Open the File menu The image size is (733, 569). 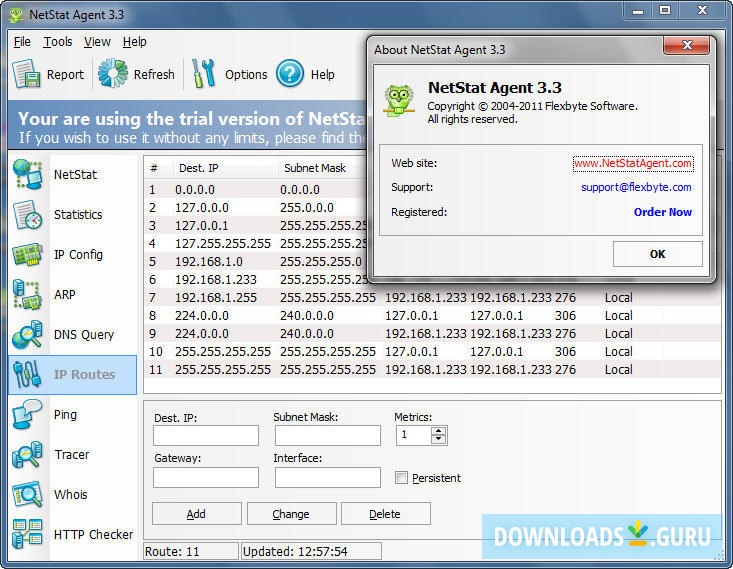(x=22, y=42)
